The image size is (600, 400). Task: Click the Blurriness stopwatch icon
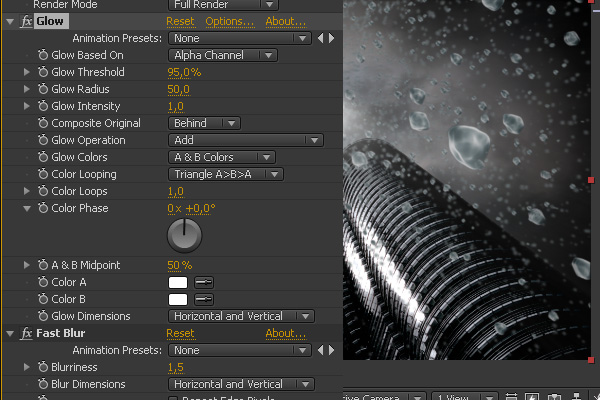pyautogui.click(x=43, y=367)
